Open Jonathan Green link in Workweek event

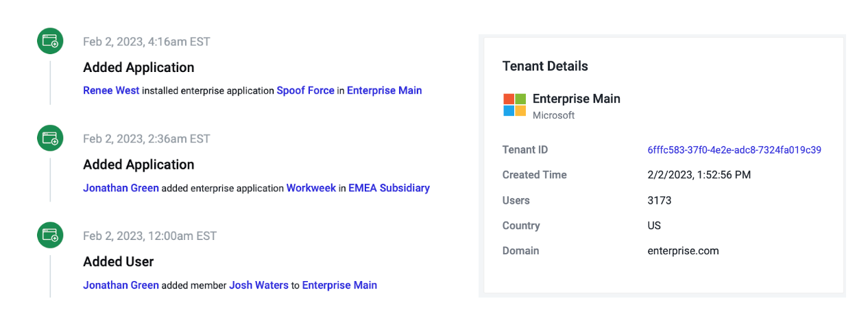121,188
